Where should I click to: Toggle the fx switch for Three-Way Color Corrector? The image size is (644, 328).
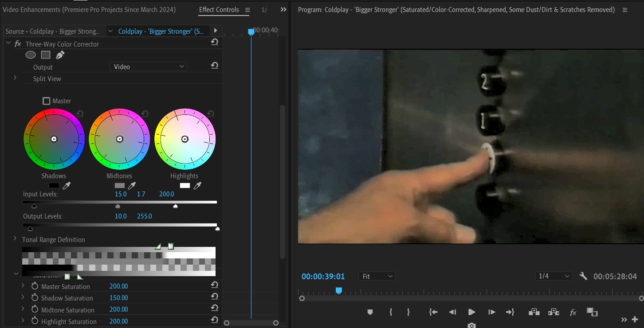[18, 44]
